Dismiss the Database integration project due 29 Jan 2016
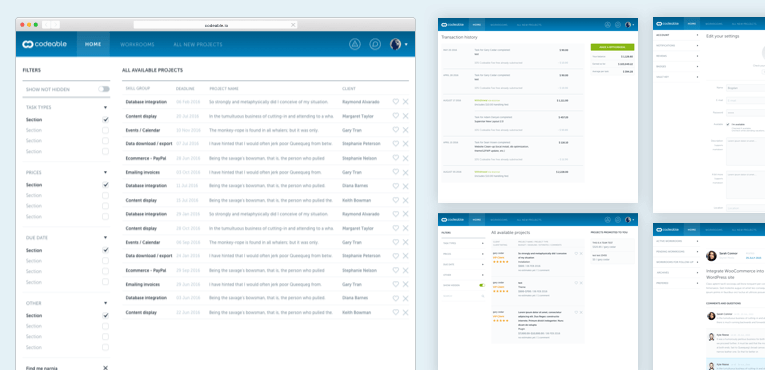The image size is (765, 370). [x=405, y=214]
